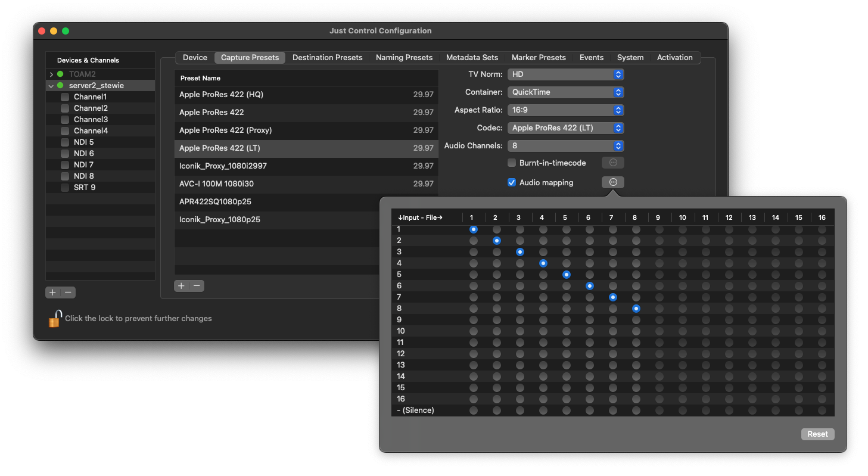Select AVC-I 100M 1080i30 preset
This screenshot has height=476, width=868.
click(x=306, y=184)
